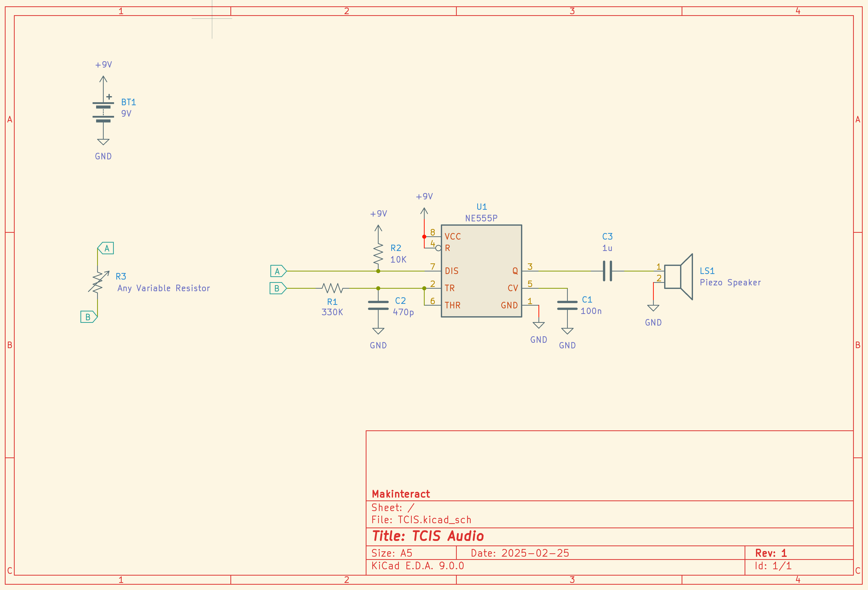Select the R1 330K resistor symbol

tap(332, 288)
